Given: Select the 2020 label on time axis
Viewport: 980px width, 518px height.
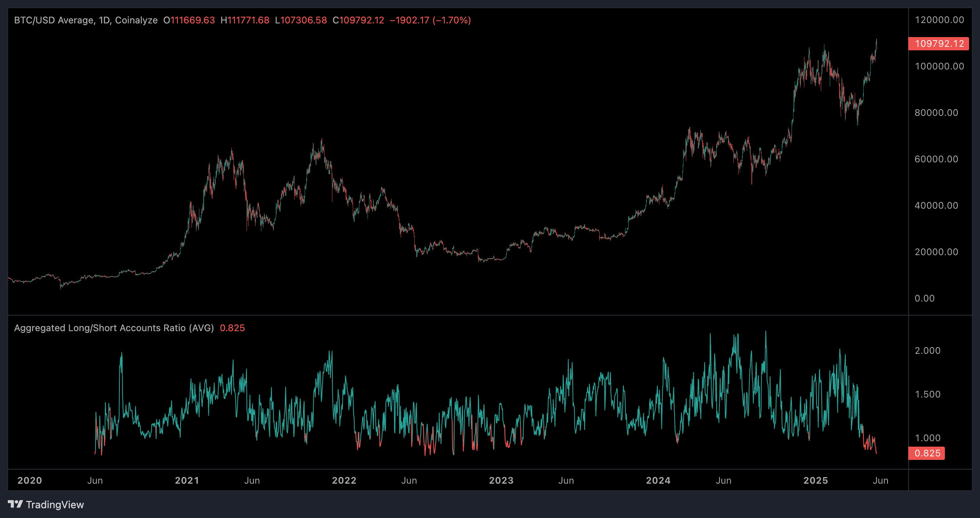Looking at the screenshot, I should tap(29, 481).
